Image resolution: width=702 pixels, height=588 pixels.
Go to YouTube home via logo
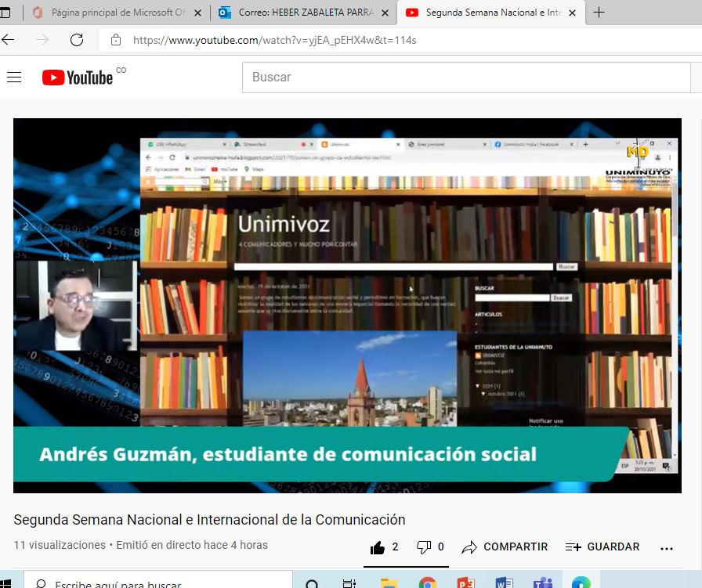tap(77, 78)
